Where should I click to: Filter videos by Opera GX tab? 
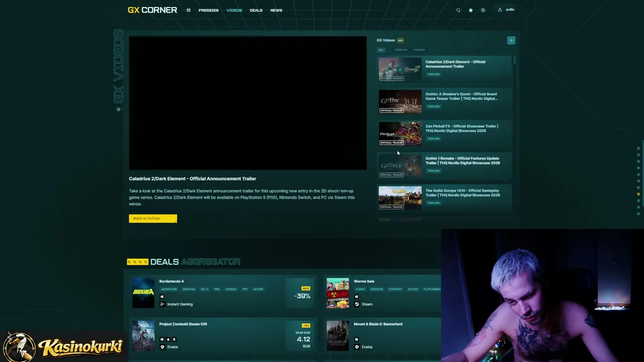400,50
